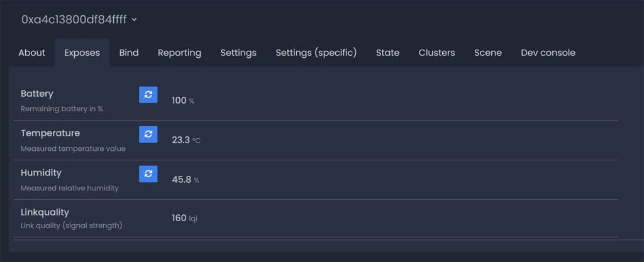This screenshot has width=644, height=262.
Task: Click the 160 lqi link quality value
Action: [184, 218]
